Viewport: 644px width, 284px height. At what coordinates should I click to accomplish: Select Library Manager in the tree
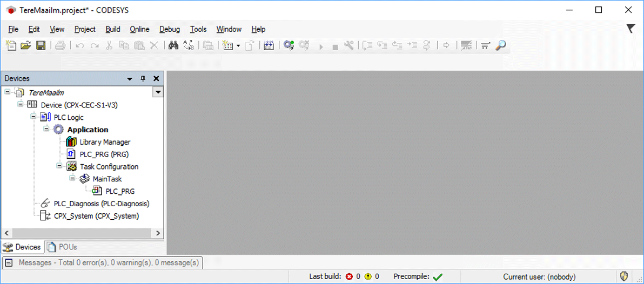pyautogui.click(x=105, y=142)
